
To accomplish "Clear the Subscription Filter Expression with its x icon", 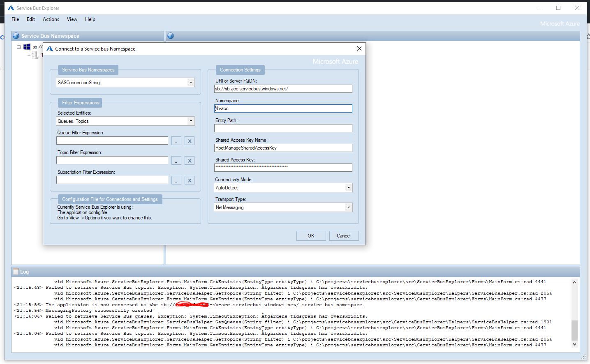I will click(x=190, y=180).
